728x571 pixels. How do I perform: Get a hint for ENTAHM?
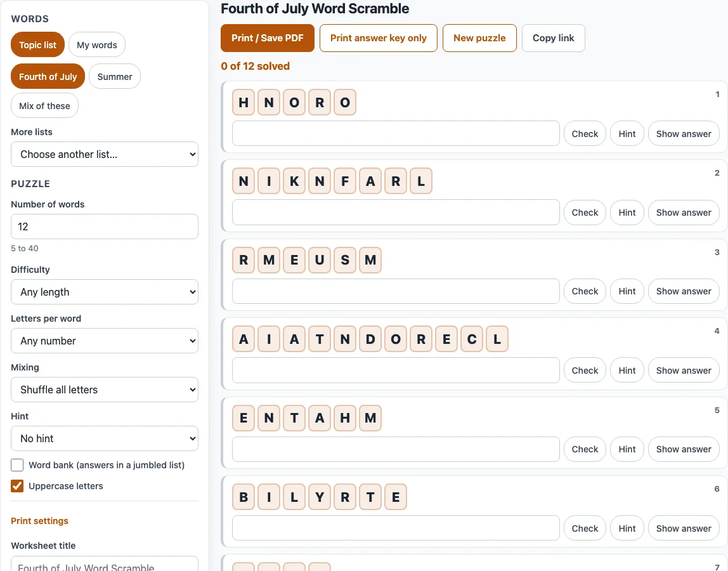pyautogui.click(x=627, y=449)
